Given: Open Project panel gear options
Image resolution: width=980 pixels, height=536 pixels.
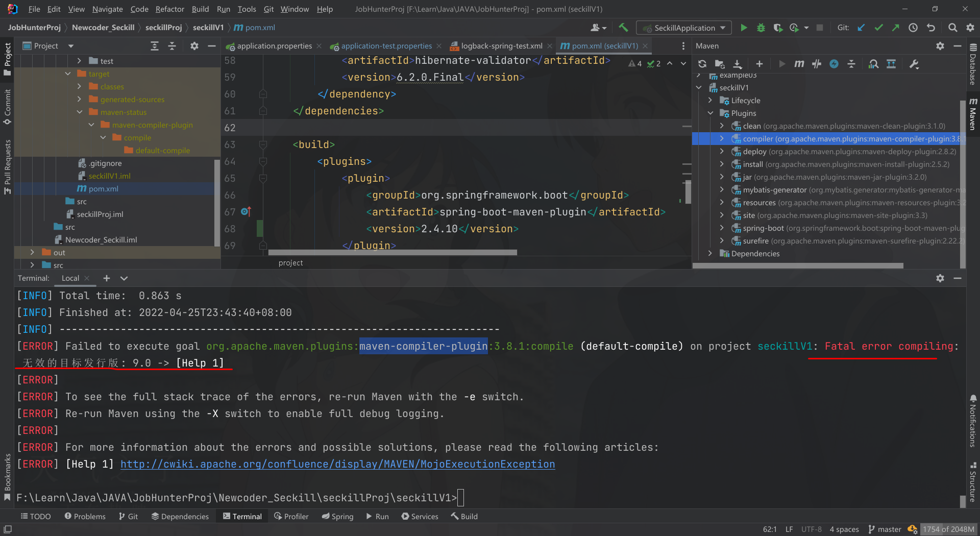Looking at the screenshot, I should click(x=194, y=46).
